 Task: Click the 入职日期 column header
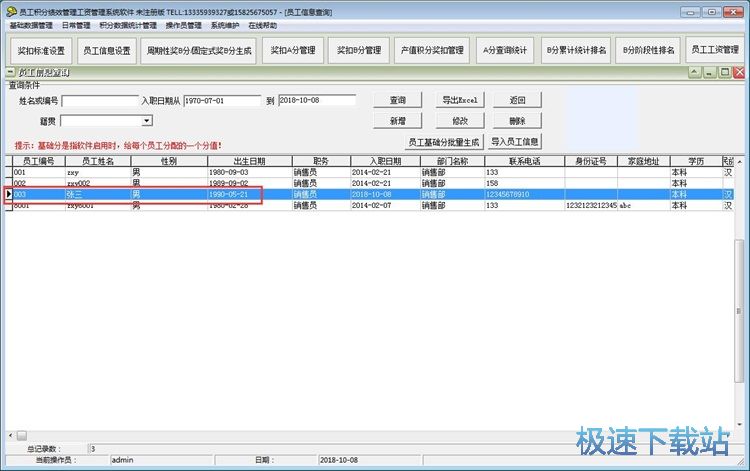(x=386, y=161)
